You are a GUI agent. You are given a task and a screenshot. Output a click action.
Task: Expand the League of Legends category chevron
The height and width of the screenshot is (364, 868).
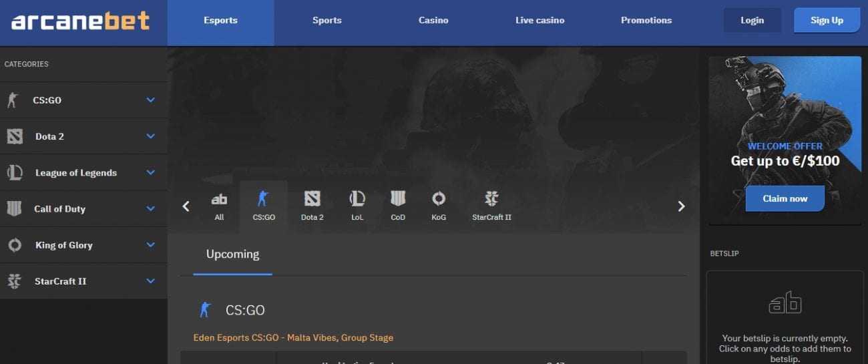coord(151,172)
